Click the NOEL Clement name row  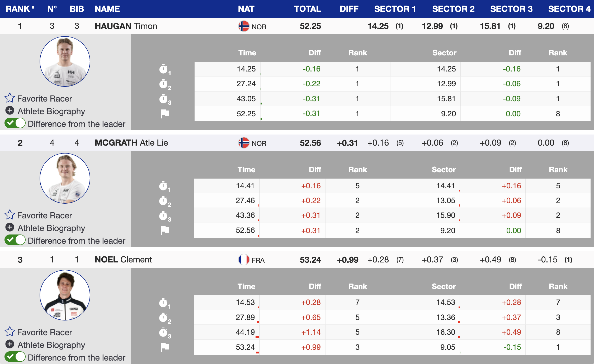123,260
